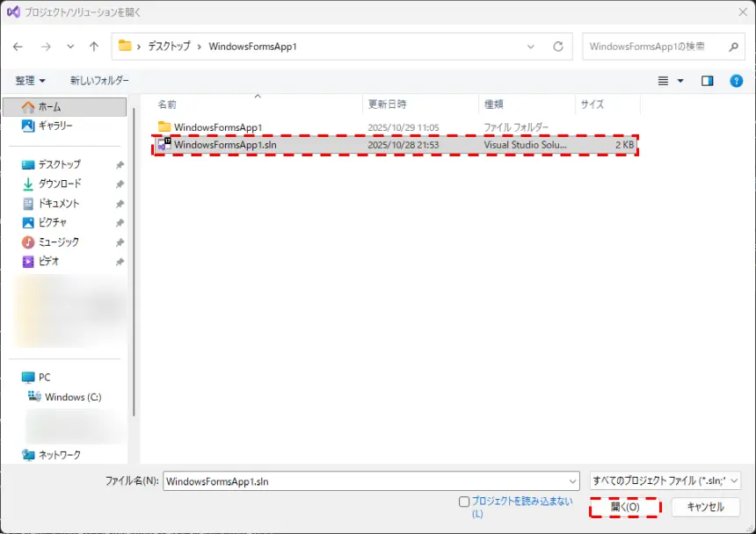Select ダウンロード in the sidebar
The image size is (756, 534).
click(59, 184)
